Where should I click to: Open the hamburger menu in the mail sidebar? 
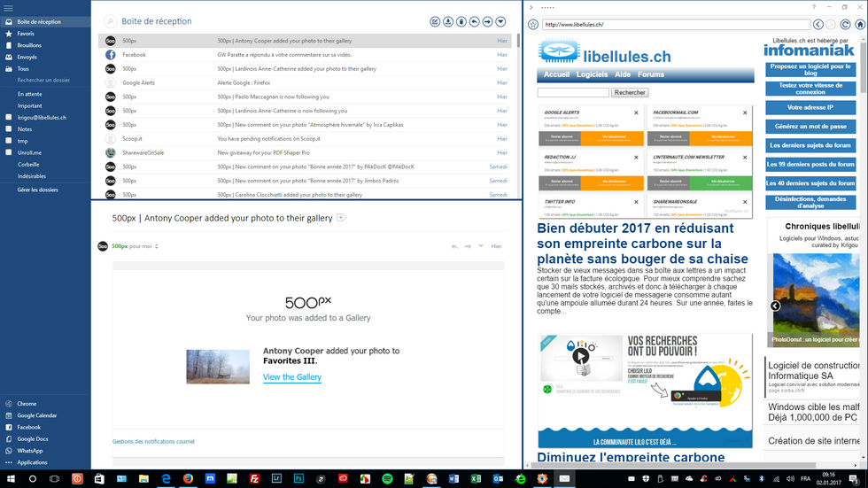[x=8, y=8]
